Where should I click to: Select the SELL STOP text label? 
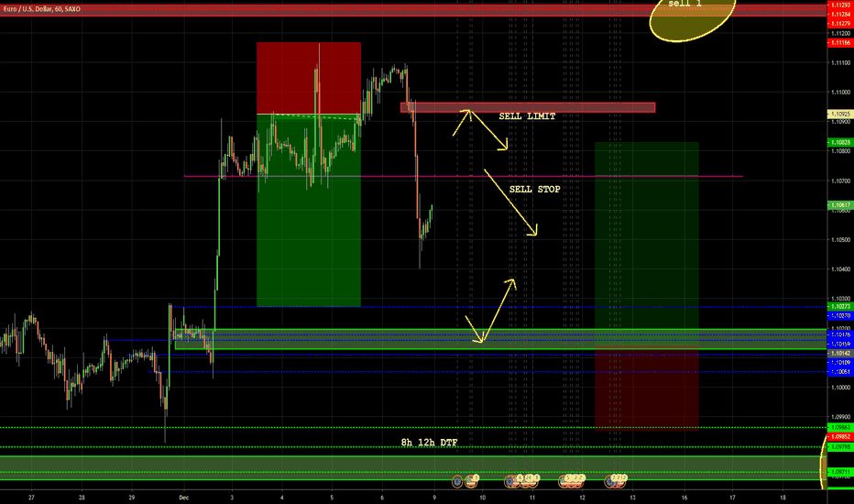pyautogui.click(x=534, y=189)
